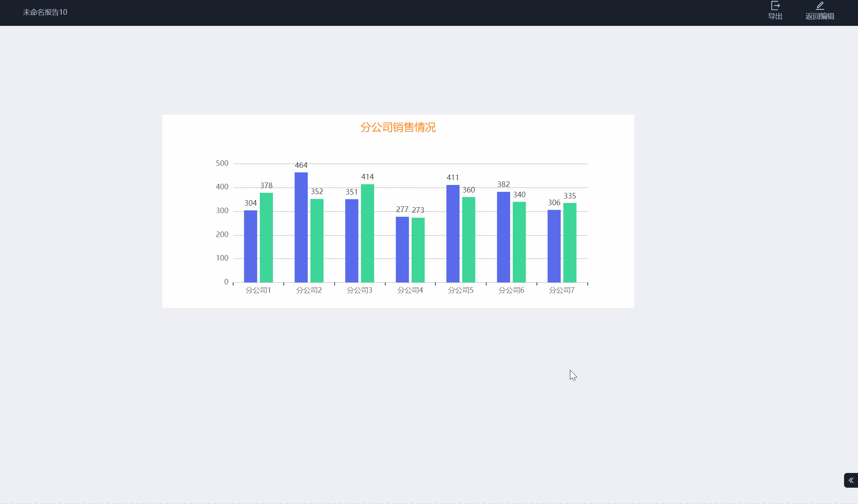
Task: Click the y-axis value 100
Action: pyautogui.click(x=222, y=258)
